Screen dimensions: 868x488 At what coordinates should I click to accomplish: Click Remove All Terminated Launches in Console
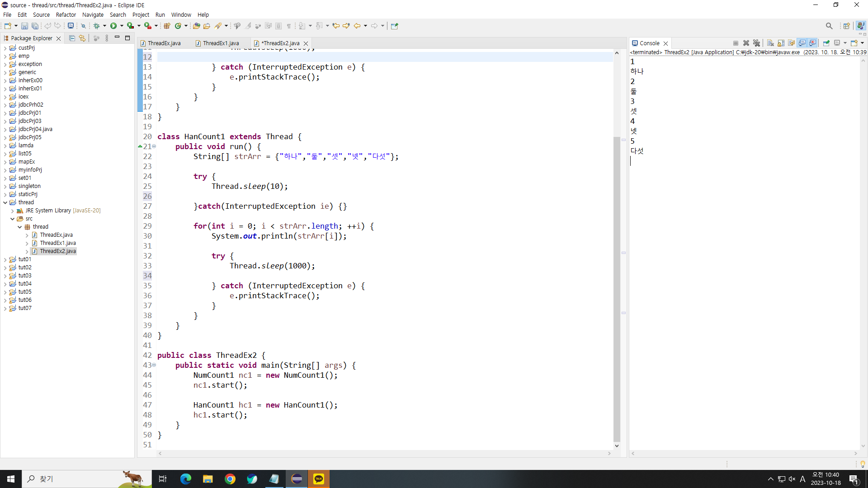click(756, 43)
